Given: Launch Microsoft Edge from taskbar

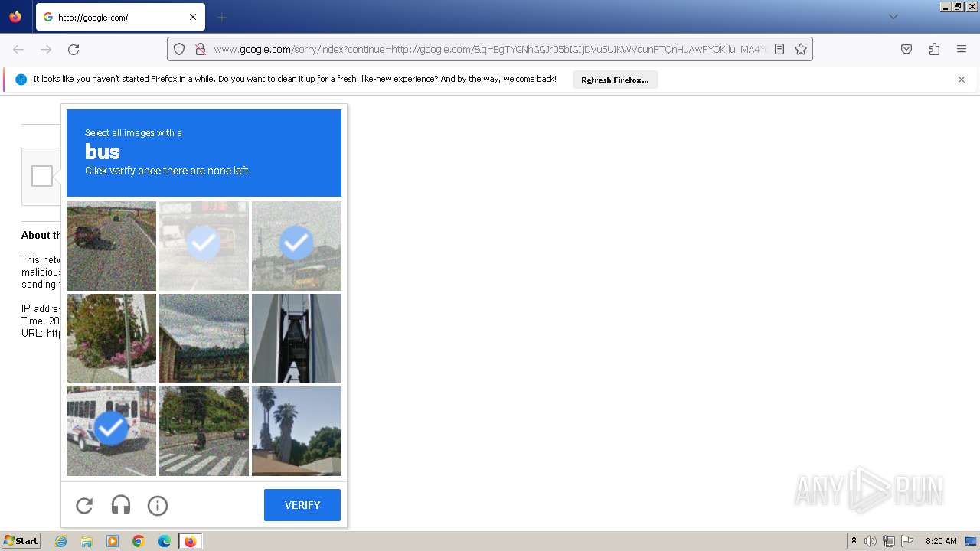Looking at the screenshot, I should click(x=165, y=541).
